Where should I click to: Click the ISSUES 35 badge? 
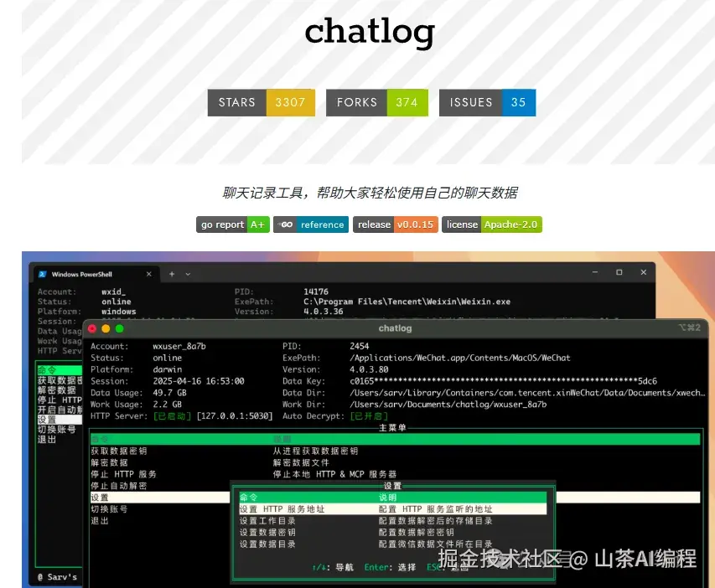[488, 102]
